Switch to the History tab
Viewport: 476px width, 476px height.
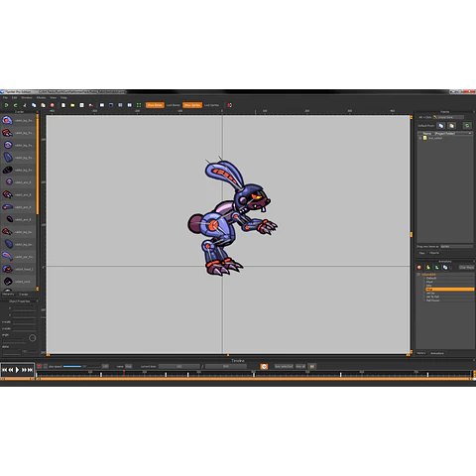coord(421,353)
